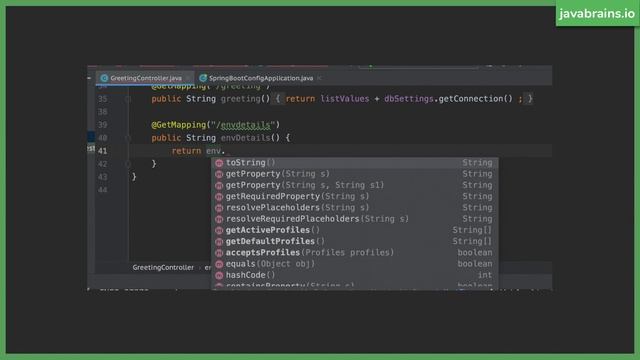Image resolution: width=640 pixels, height=360 pixels.
Task: Choose equals(Object obj) from suggestions
Action: [354, 264]
